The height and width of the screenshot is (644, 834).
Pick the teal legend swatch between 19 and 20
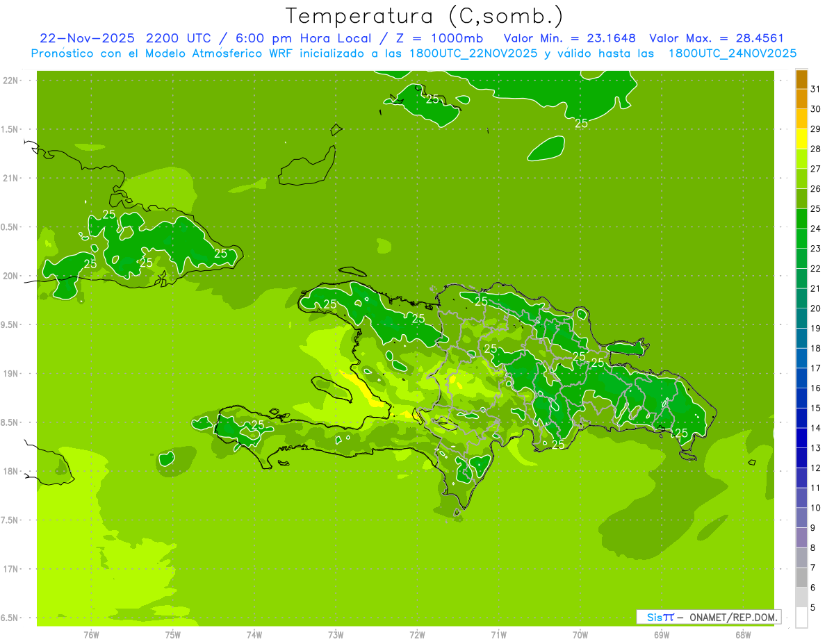click(801, 318)
